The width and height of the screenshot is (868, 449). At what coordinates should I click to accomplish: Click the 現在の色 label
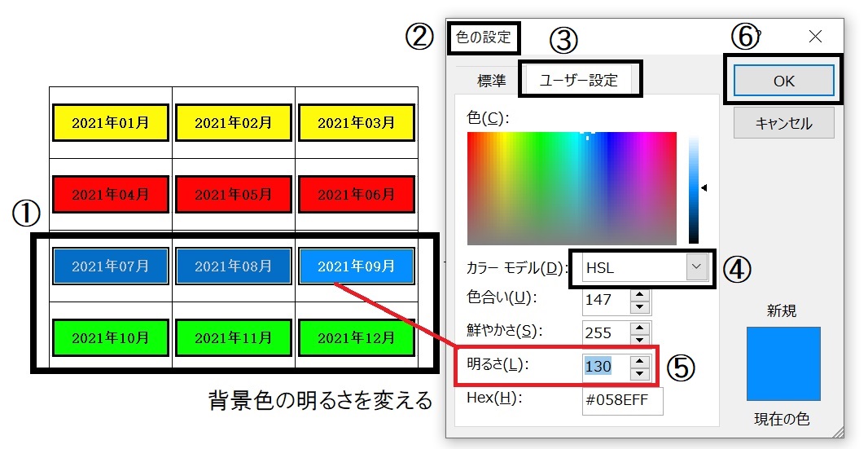pos(783,419)
